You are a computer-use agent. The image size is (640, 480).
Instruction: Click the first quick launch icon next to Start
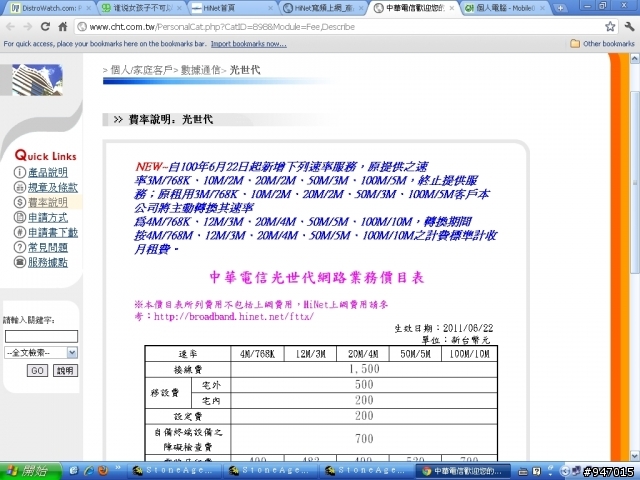[74, 471]
